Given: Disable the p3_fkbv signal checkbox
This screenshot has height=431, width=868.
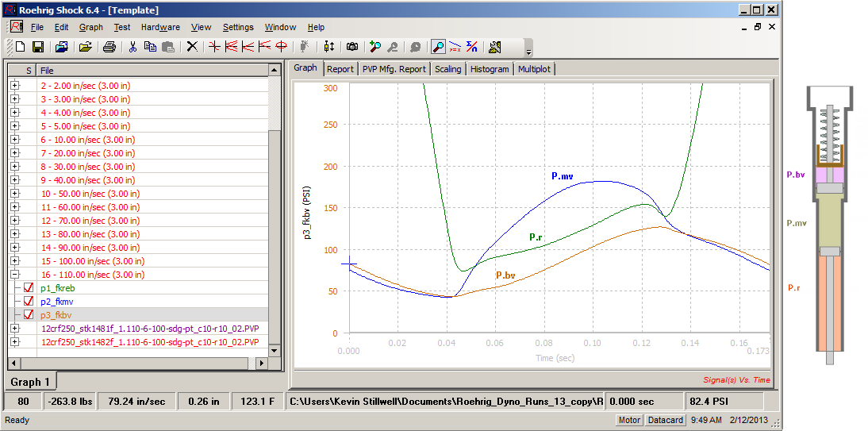Looking at the screenshot, I should [29, 315].
